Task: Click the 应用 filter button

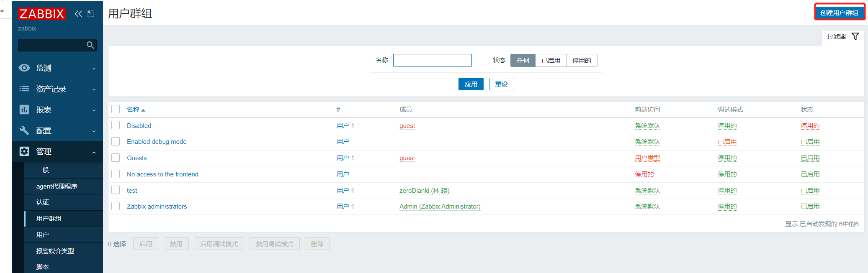Action: click(x=471, y=84)
